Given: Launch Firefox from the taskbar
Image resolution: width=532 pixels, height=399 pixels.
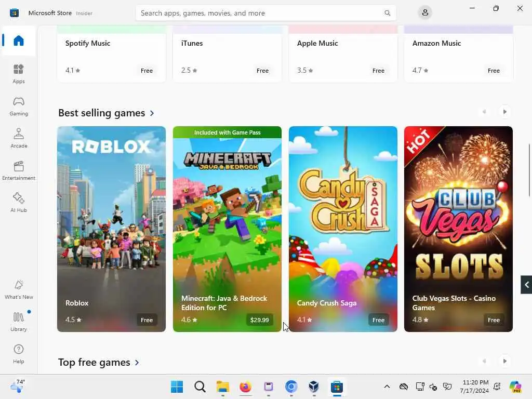Looking at the screenshot, I should [x=245, y=387].
